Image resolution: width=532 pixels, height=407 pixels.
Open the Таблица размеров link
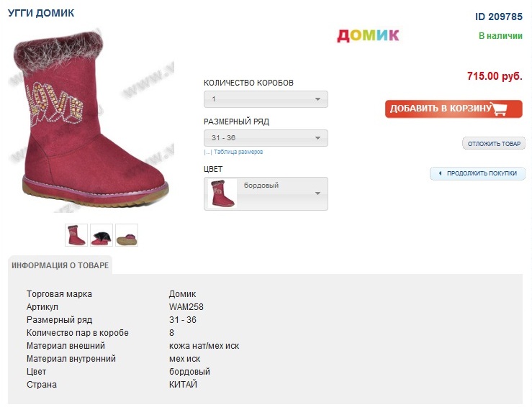click(238, 152)
